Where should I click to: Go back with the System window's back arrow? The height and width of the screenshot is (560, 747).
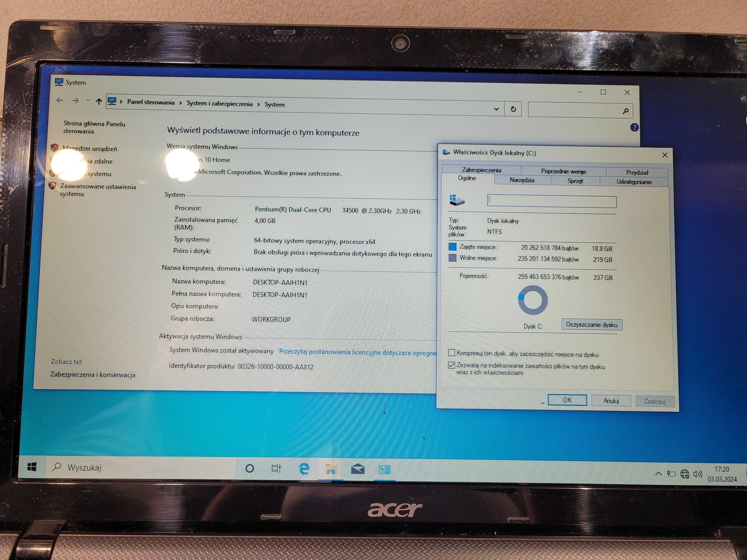60,100
